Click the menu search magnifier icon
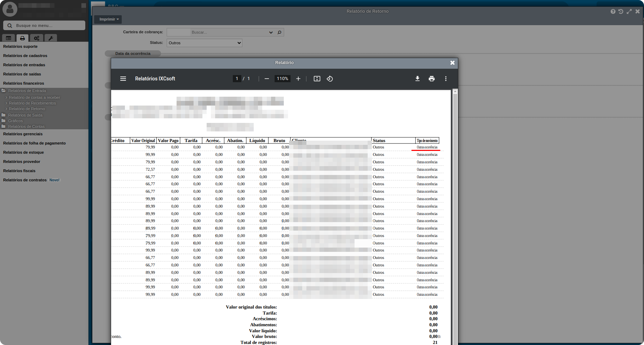This screenshot has height=345, width=644. point(10,26)
